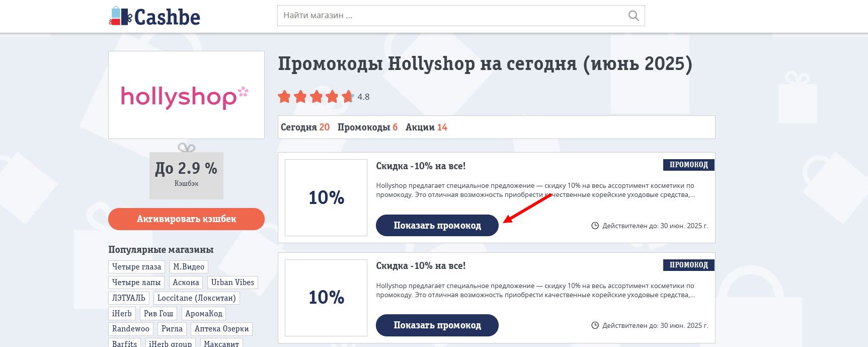Viewport: 868px width, 347px height.
Task: Click "Популярные магазины" heading
Action: pos(161,250)
